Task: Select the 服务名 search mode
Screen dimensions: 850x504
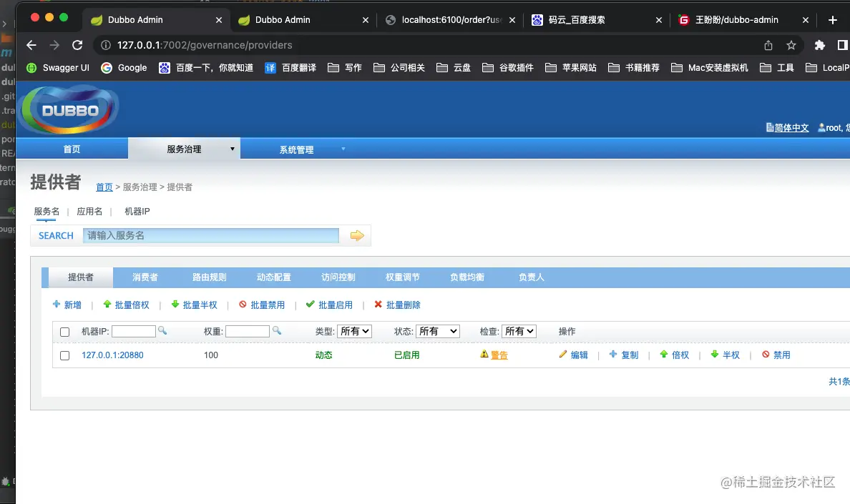Action: 47,211
